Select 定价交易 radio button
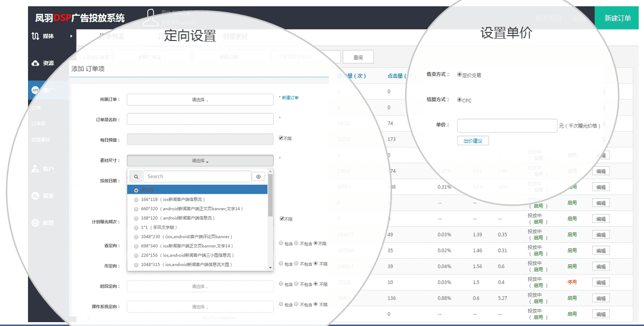The height and width of the screenshot is (326, 644). [x=459, y=74]
